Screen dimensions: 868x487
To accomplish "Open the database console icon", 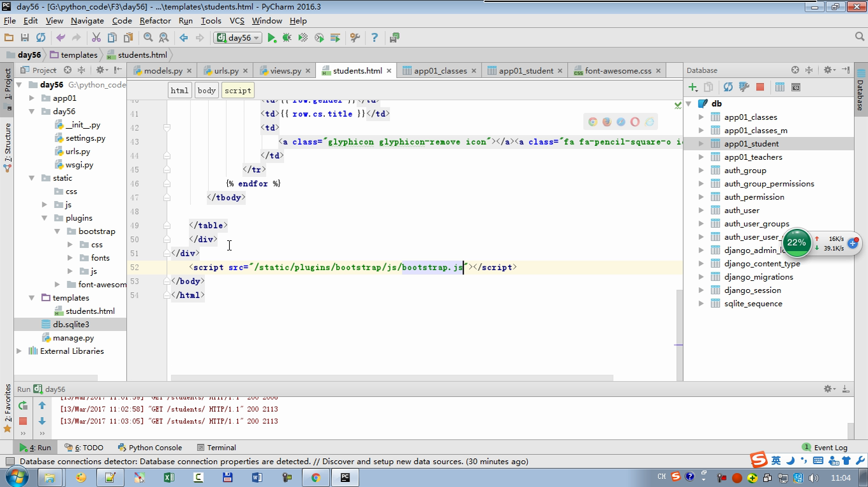I will pyautogui.click(x=796, y=87).
